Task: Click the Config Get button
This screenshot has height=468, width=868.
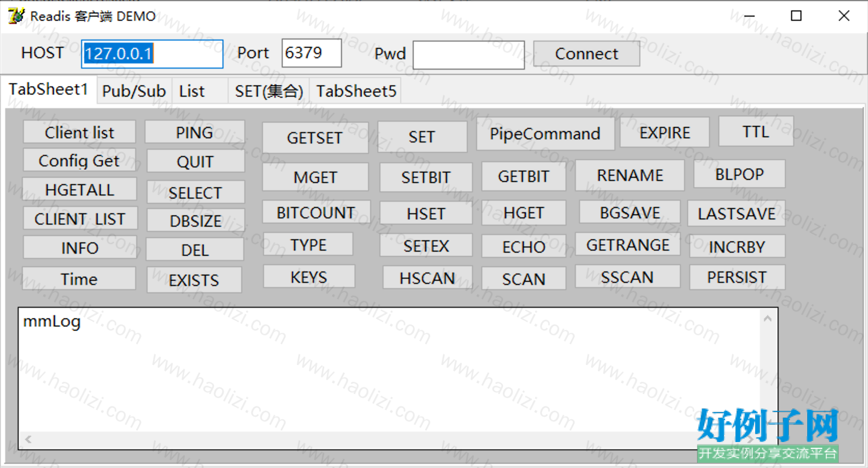Action: pos(80,160)
